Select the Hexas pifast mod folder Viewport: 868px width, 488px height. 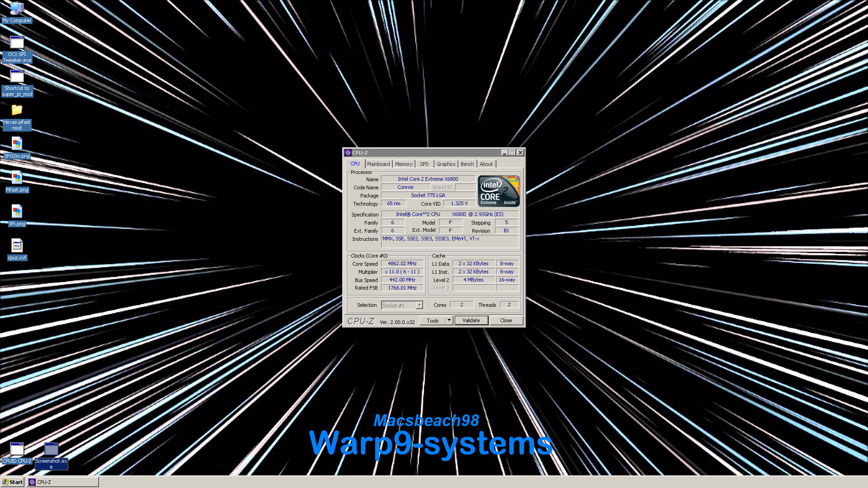17,117
